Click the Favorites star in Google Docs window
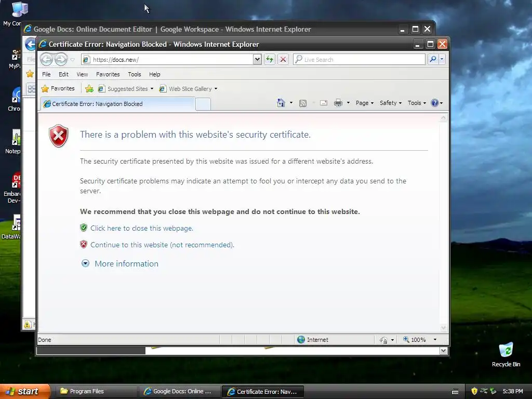The image size is (532, 399). pyautogui.click(x=30, y=74)
